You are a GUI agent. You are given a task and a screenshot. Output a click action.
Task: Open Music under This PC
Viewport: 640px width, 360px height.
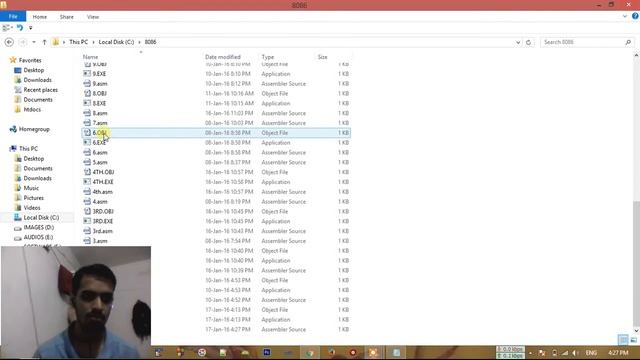31,188
